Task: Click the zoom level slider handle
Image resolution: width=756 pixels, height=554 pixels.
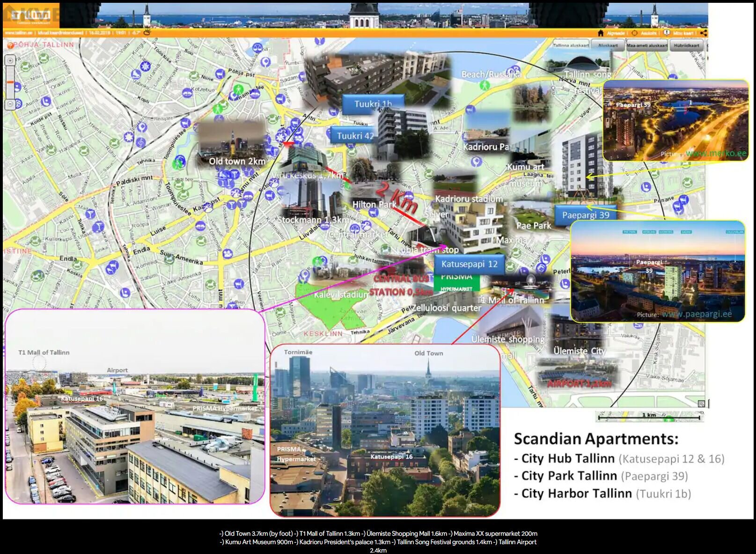Action: pyautogui.click(x=10, y=82)
